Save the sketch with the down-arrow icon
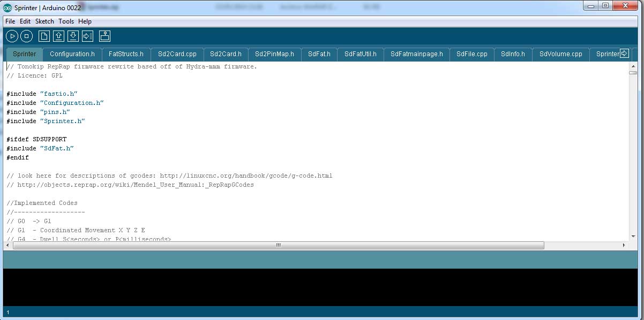This screenshot has height=320, width=644. pos(73,36)
